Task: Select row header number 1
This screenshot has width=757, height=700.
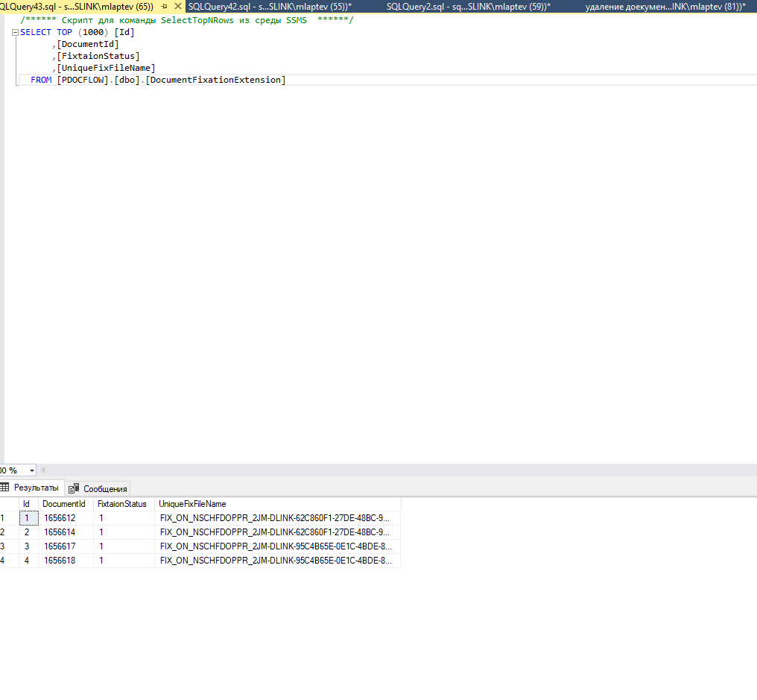Action: 9,518
